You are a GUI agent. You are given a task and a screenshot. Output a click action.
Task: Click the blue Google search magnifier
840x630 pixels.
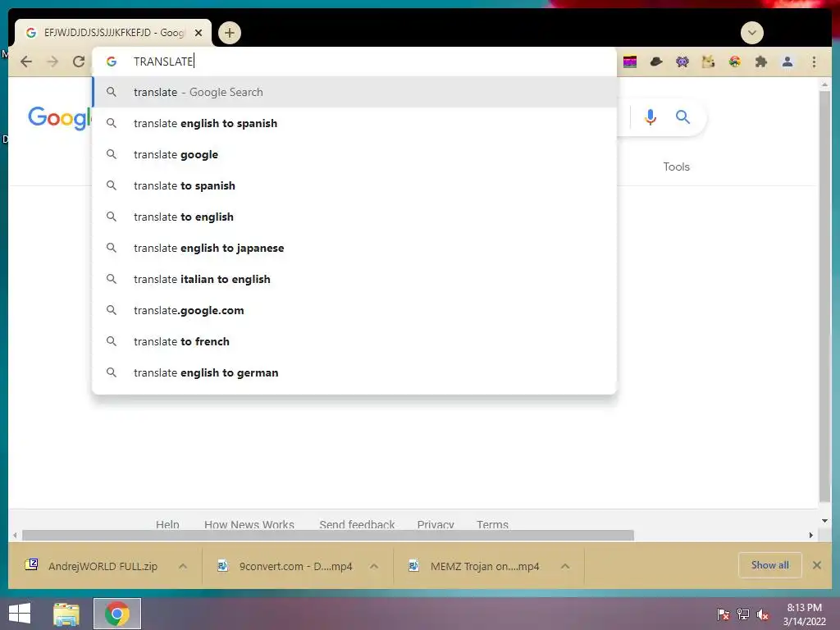[x=682, y=116]
